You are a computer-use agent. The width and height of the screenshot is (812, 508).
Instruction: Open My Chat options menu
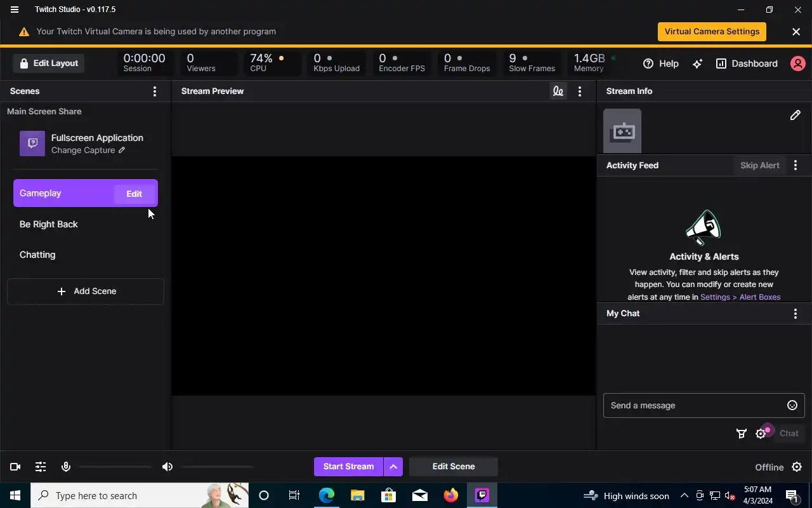tap(796, 314)
